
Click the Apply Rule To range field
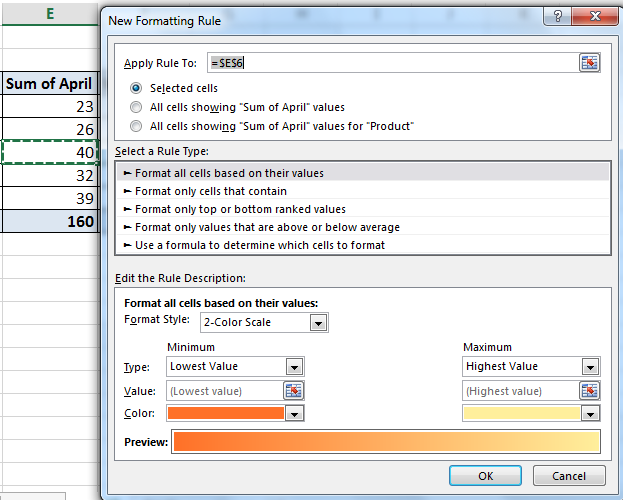[393, 63]
